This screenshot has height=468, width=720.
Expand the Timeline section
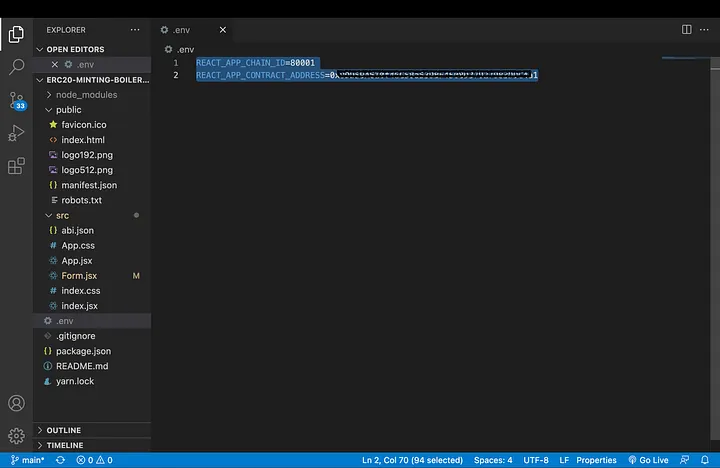[x=64, y=445]
